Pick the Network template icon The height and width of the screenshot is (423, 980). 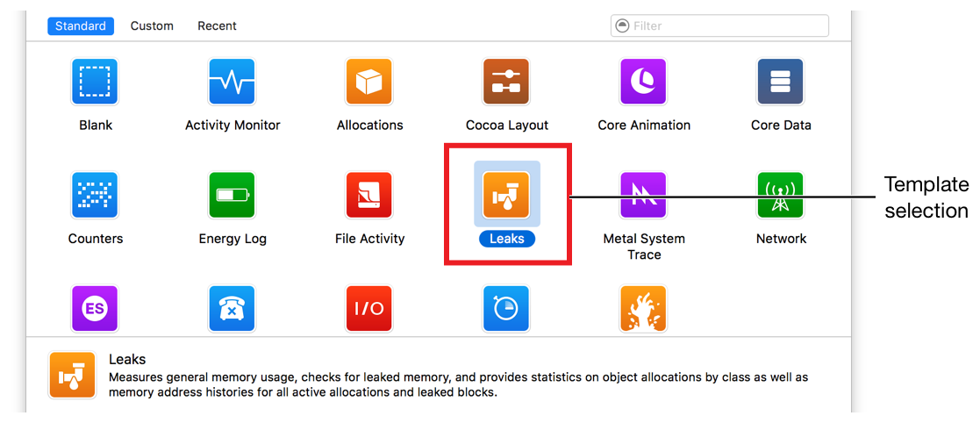[x=780, y=195]
